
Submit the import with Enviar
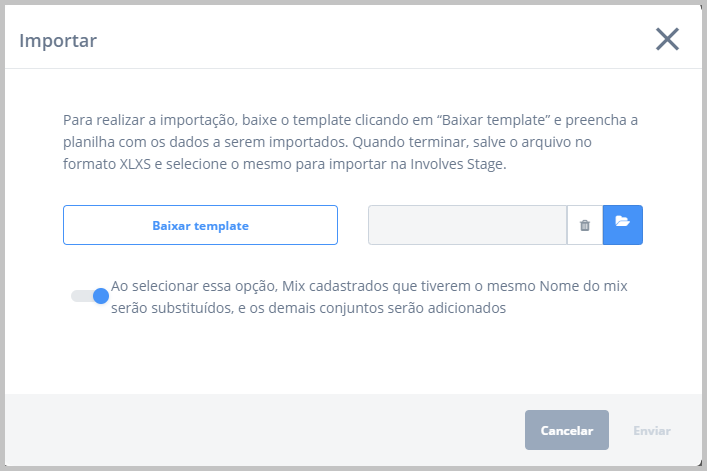(x=652, y=430)
